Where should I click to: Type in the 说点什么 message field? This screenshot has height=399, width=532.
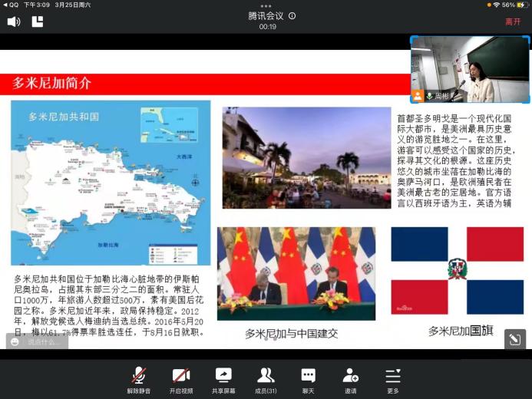[x=46, y=342]
